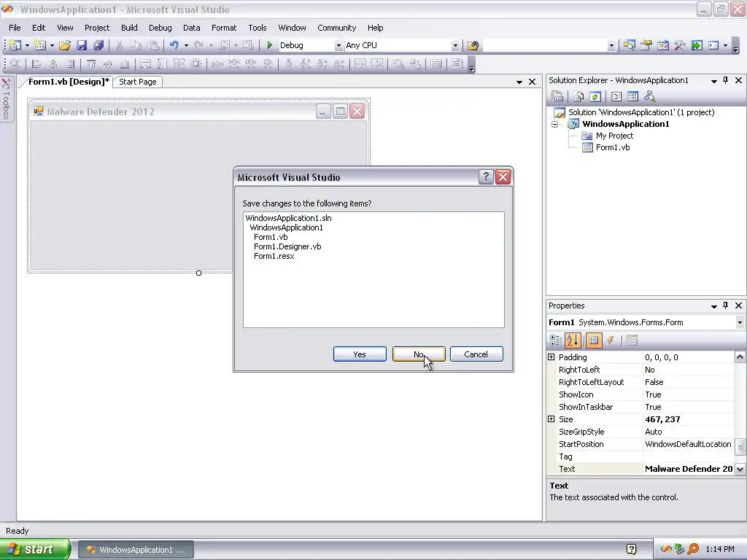Select Form1.vb in Solution Explorer
Screen dimensions: 747x560
click(613, 147)
